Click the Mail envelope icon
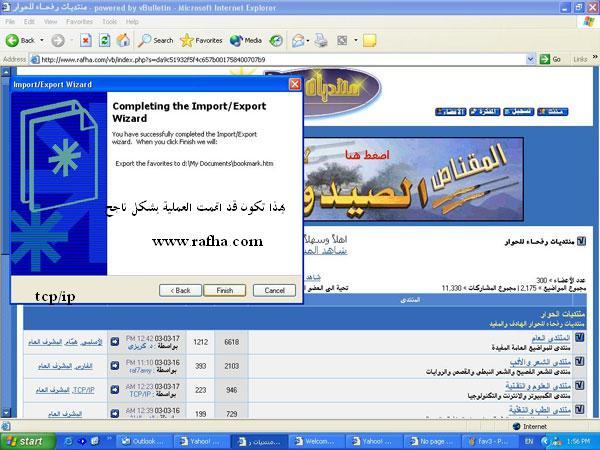 [x=298, y=40]
